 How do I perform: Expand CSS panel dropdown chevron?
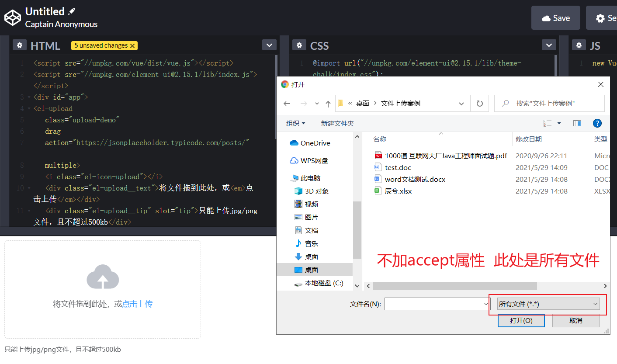(549, 45)
